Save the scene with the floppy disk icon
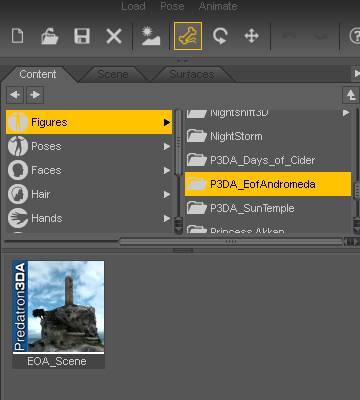This screenshot has height=400, width=360. click(x=82, y=36)
